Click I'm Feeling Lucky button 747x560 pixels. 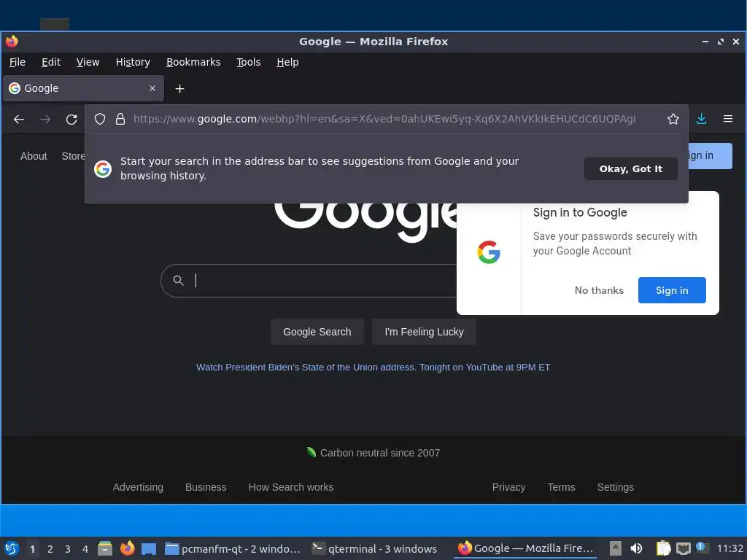424,332
